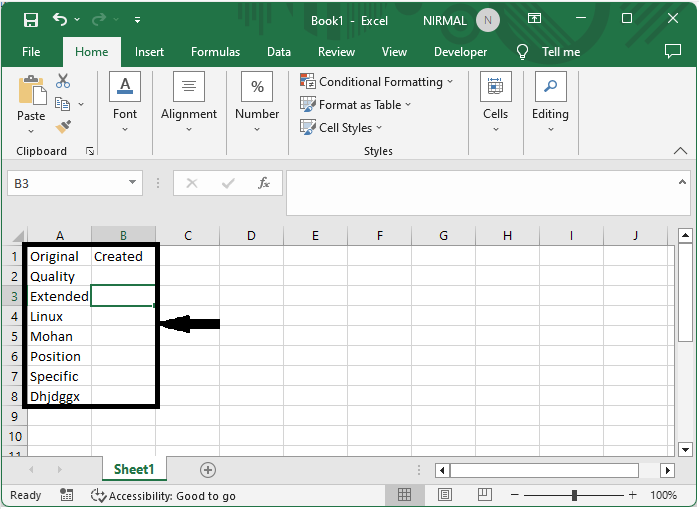
Task: Select the Linux cell
Action: [x=60, y=316]
